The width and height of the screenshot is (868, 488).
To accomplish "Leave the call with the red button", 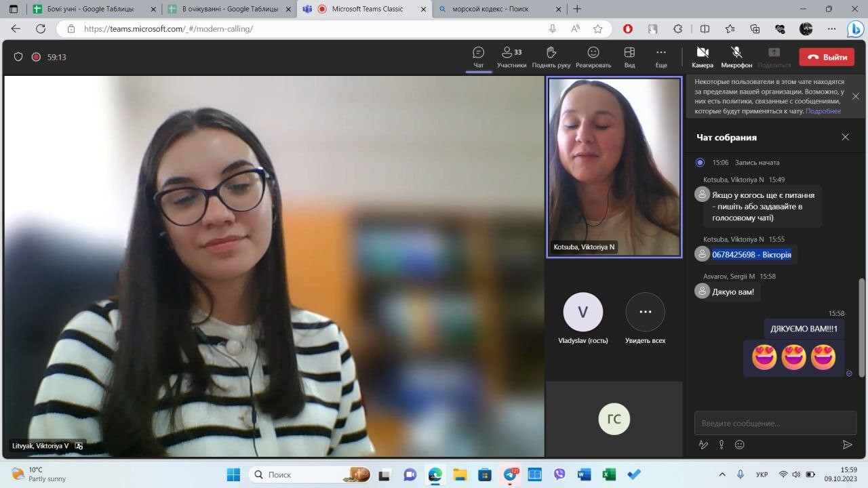I will [827, 57].
